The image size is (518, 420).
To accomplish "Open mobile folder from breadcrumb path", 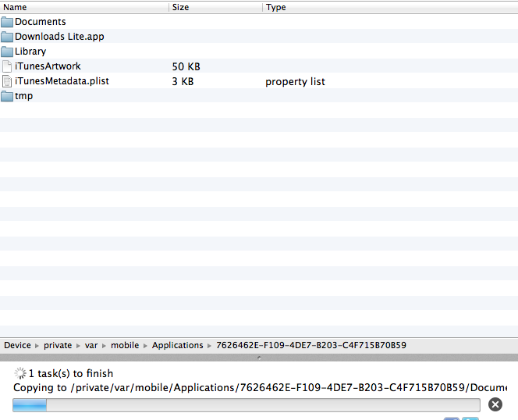I will (125, 345).
